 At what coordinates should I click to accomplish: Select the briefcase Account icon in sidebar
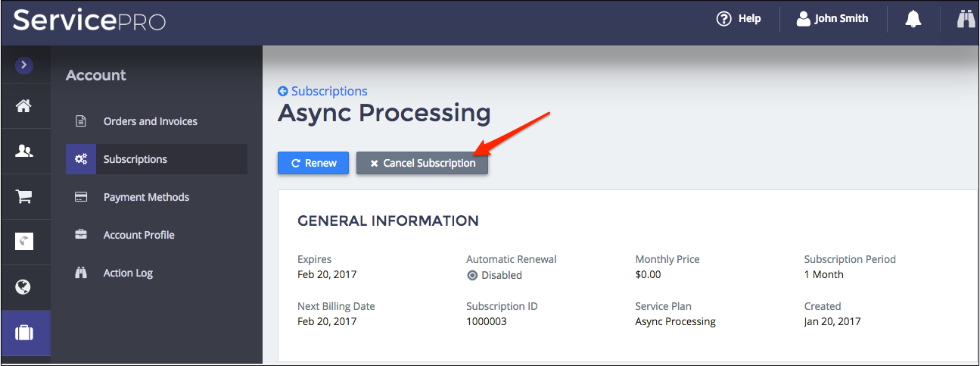[x=24, y=333]
